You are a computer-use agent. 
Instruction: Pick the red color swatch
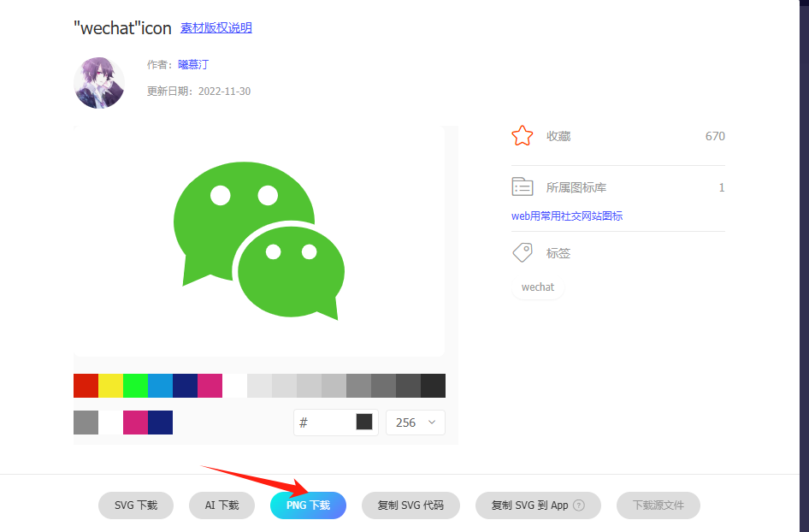pyautogui.click(x=86, y=386)
